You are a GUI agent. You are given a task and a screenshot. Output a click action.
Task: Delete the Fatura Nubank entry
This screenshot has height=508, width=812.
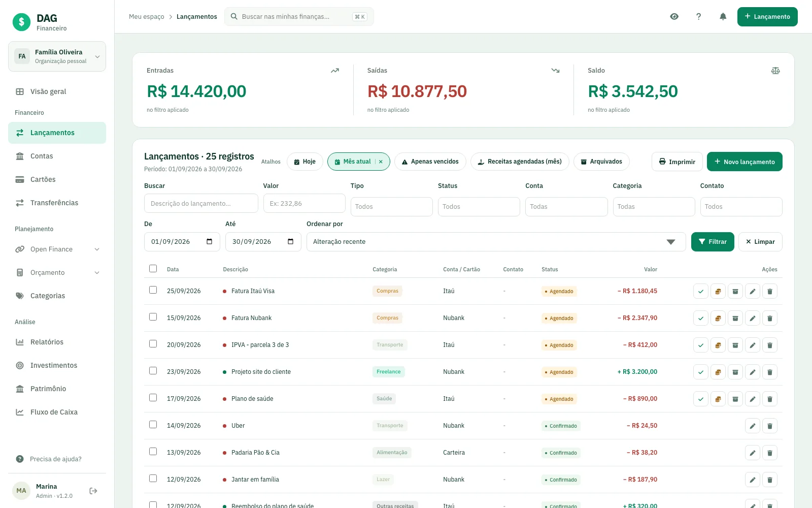pyautogui.click(x=770, y=318)
